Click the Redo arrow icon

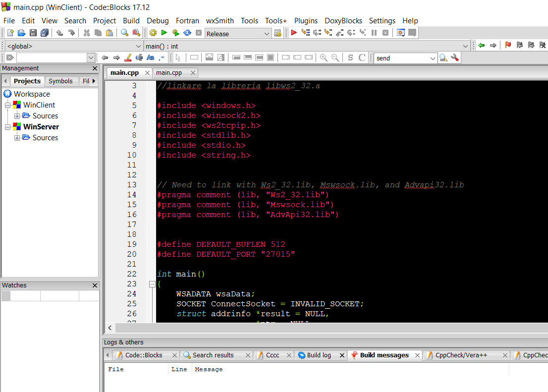point(71,33)
